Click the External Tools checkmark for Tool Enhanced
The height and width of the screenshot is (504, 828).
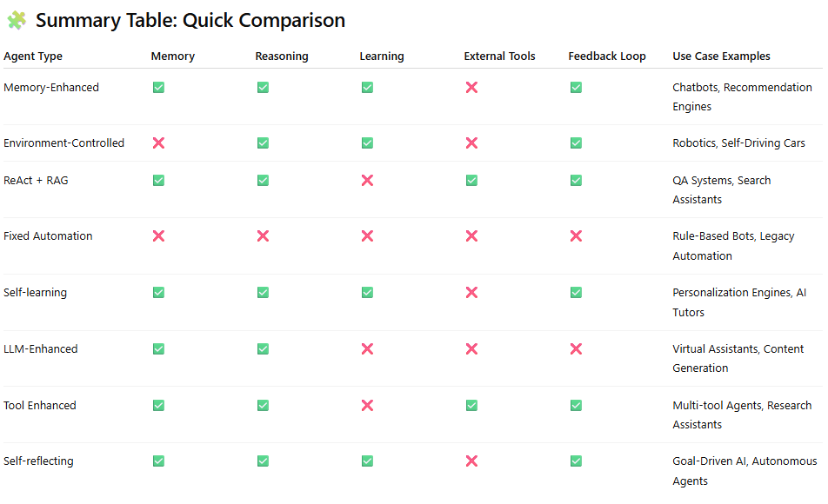(471, 405)
